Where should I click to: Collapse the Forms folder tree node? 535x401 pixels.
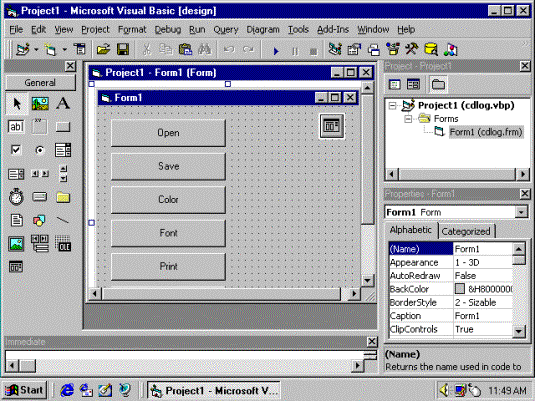coord(408,119)
